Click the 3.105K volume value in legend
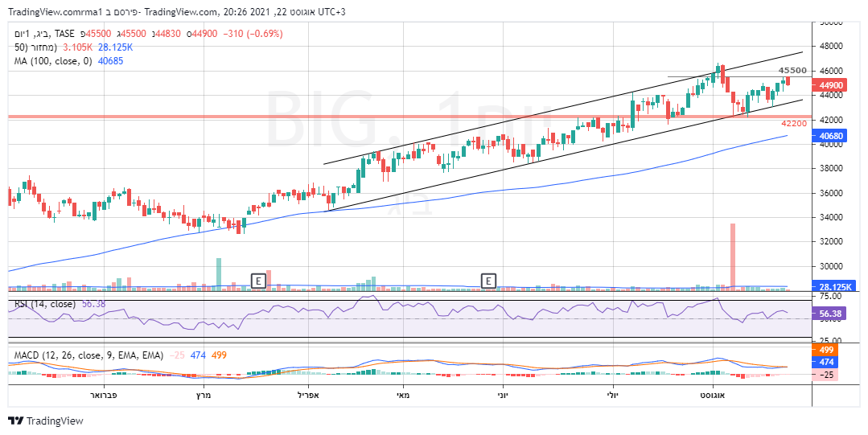Image resolution: width=868 pixels, height=435 pixels. (77, 47)
